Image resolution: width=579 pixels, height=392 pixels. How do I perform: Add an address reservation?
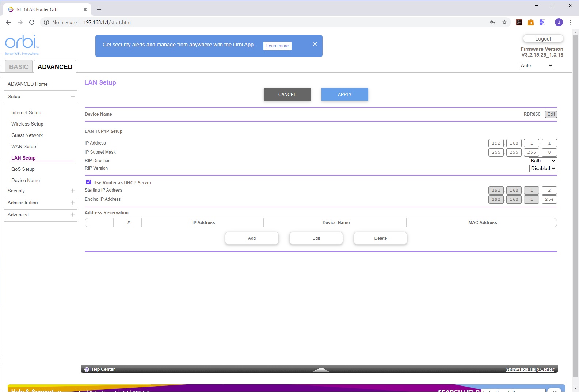(x=252, y=238)
